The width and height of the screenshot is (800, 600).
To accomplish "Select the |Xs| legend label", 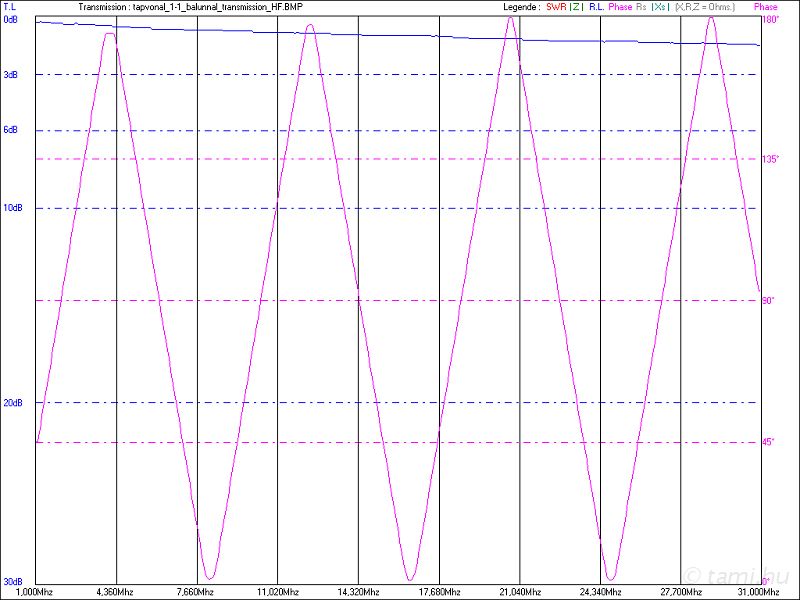I will point(660,7).
